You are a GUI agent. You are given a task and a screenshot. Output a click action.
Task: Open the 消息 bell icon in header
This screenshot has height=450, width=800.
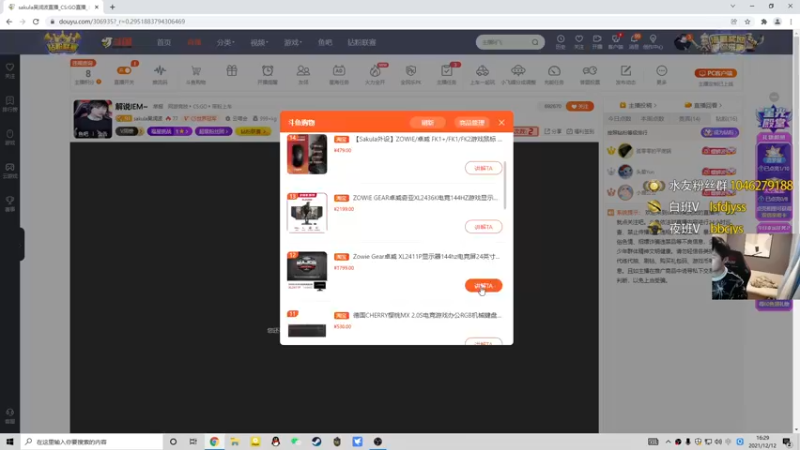pos(634,42)
